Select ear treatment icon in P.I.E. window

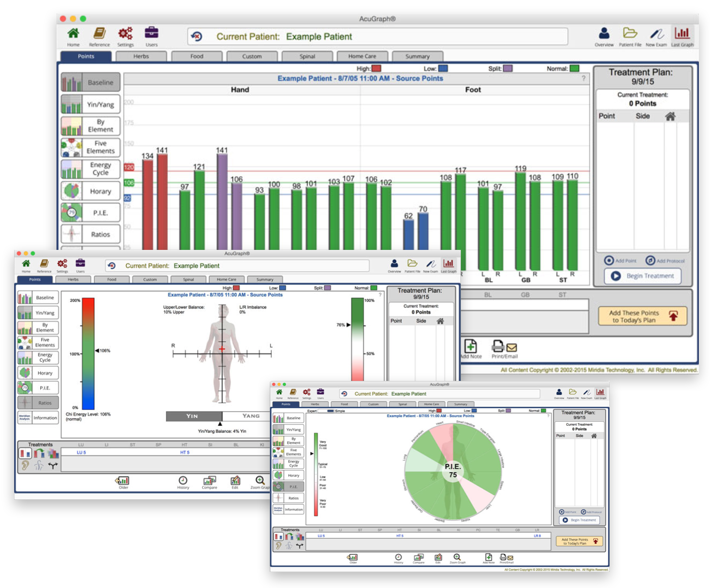(x=278, y=546)
